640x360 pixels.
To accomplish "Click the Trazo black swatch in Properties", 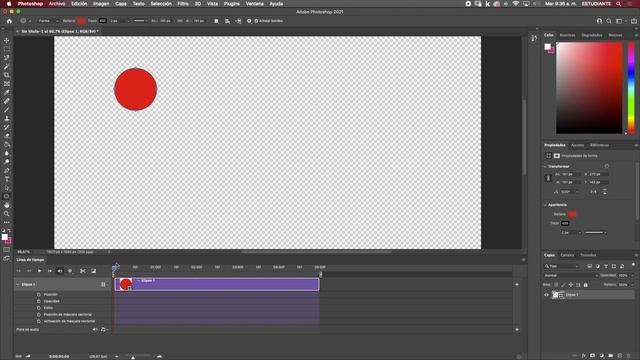I will tap(565, 223).
